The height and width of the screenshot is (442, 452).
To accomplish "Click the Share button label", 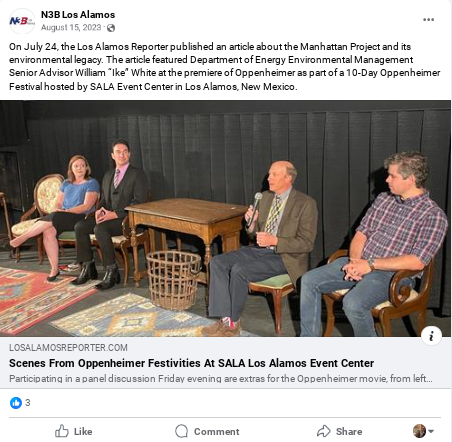I will [x=349, y=431].
